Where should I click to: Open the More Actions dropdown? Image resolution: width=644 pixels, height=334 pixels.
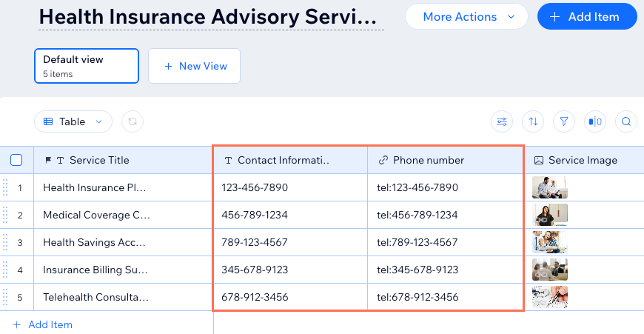pos(468,16)
